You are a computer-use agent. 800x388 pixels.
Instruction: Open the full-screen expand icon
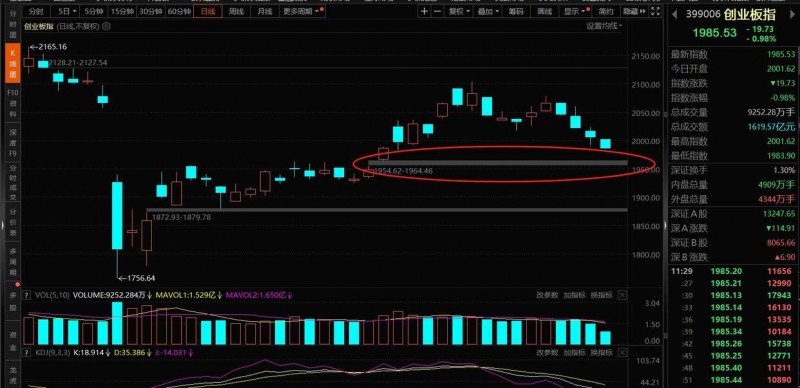coord(657,11)
